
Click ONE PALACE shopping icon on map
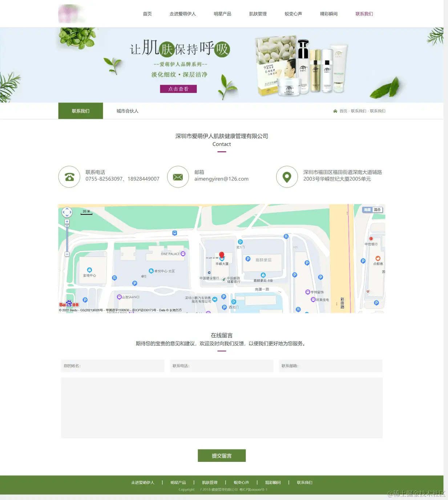[183, 254]
